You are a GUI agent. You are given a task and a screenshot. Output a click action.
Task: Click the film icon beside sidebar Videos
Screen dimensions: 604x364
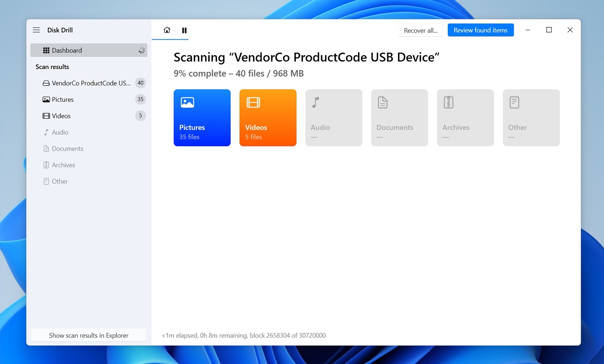pos(46,116)
